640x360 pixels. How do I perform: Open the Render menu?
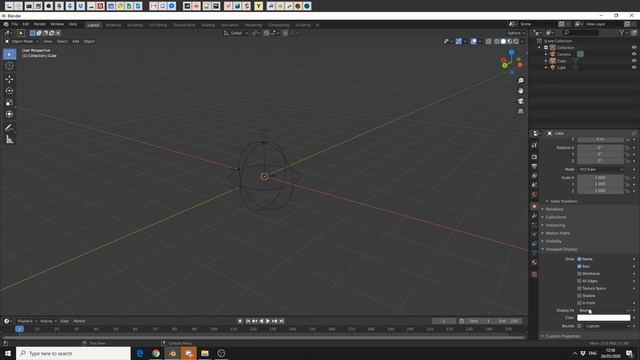pyautogui.click(x=40, y=24)
